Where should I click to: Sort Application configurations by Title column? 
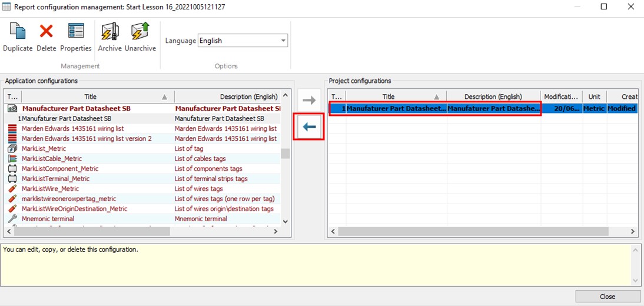(90, 97)
